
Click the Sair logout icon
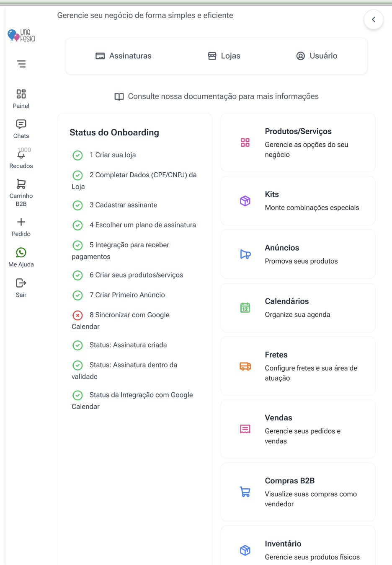click(21, 283)
